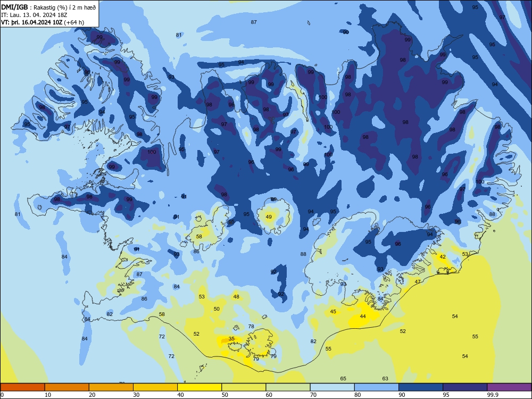Screen dimensions: 532x399
Task: Click the '20' legend scale label
Action: click(92, 395)
